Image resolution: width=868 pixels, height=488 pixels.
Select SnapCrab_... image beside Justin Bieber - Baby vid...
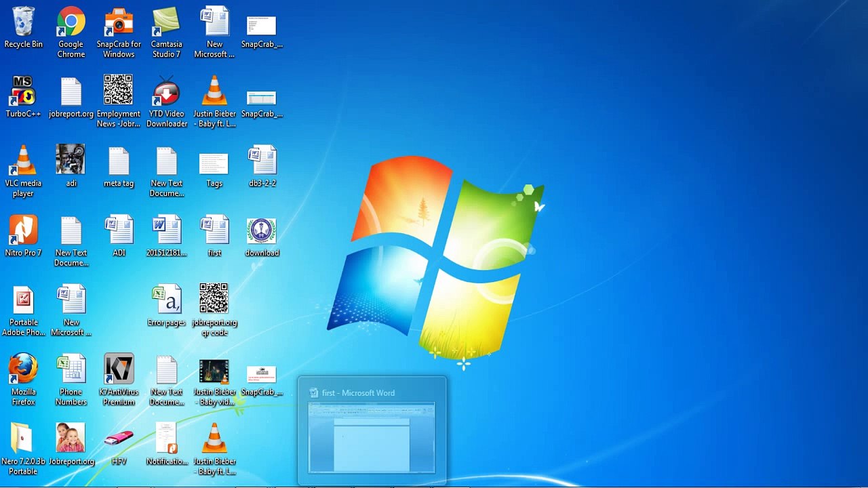262,380
